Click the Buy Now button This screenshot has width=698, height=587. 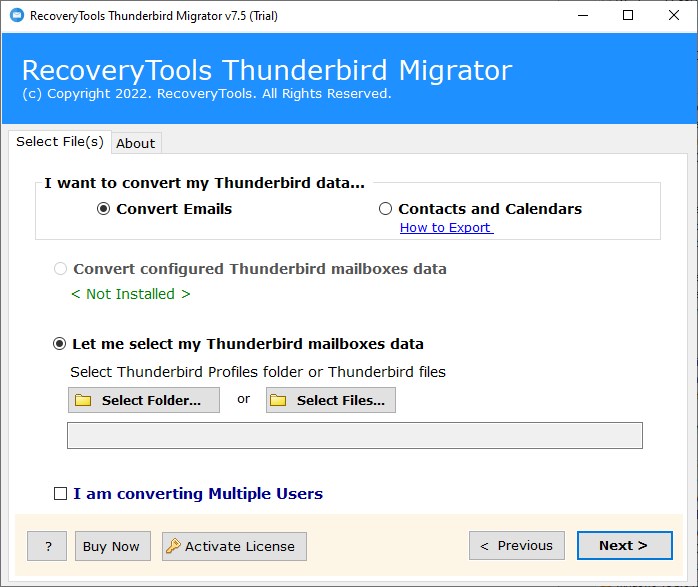point(111,546)
